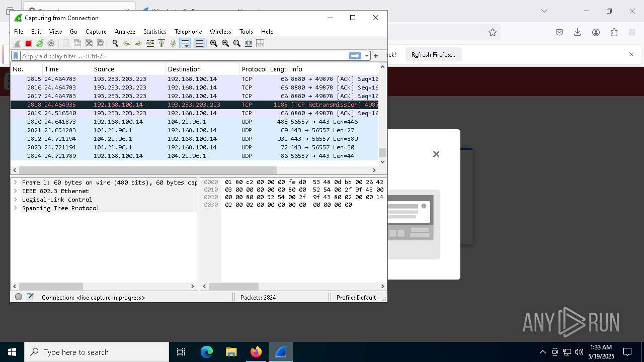Click packet list vertical scrollbar thumb

click(x=383, y=153)
